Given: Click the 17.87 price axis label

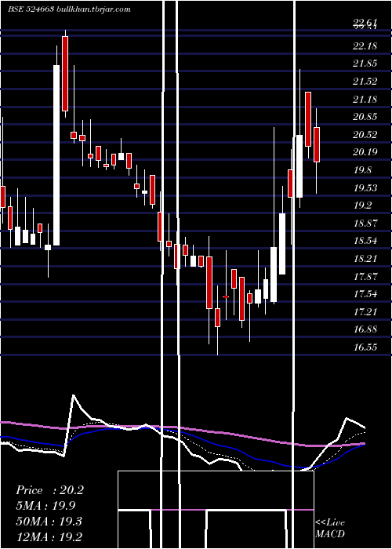Looking at the screenshot, I should pyautogui.click(x=365, y=277).
